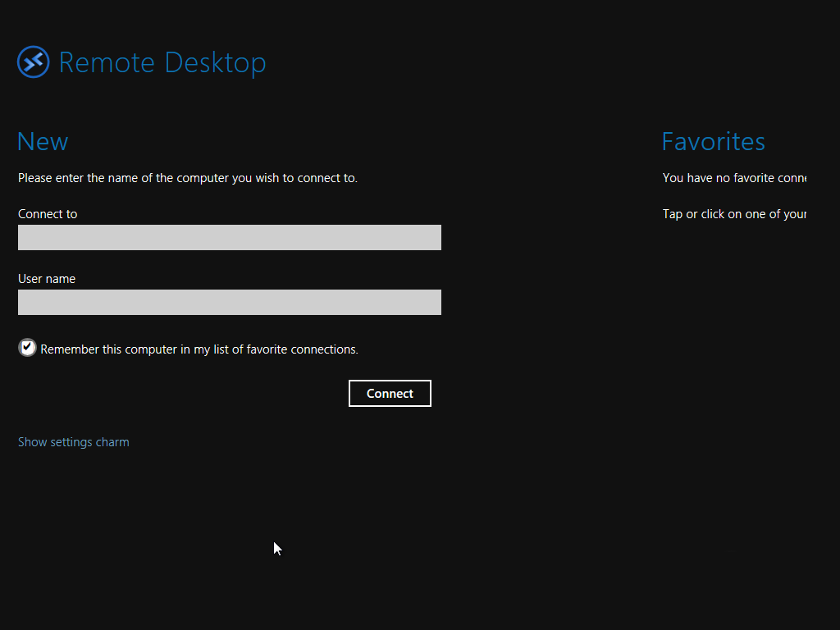Image resolution: width=840 pixels, height=630 pixels.
Task: Click the New section heading
Action: pos(43,141)
